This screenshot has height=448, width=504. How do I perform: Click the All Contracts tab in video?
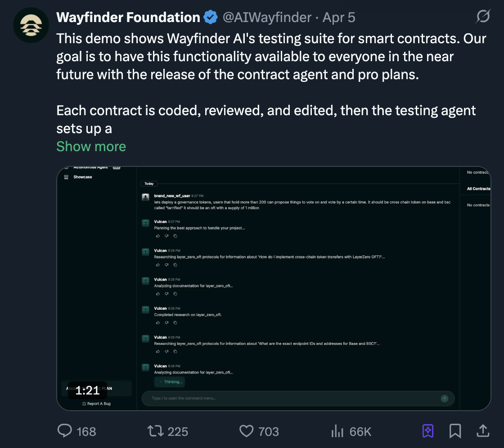coord(478,189)
